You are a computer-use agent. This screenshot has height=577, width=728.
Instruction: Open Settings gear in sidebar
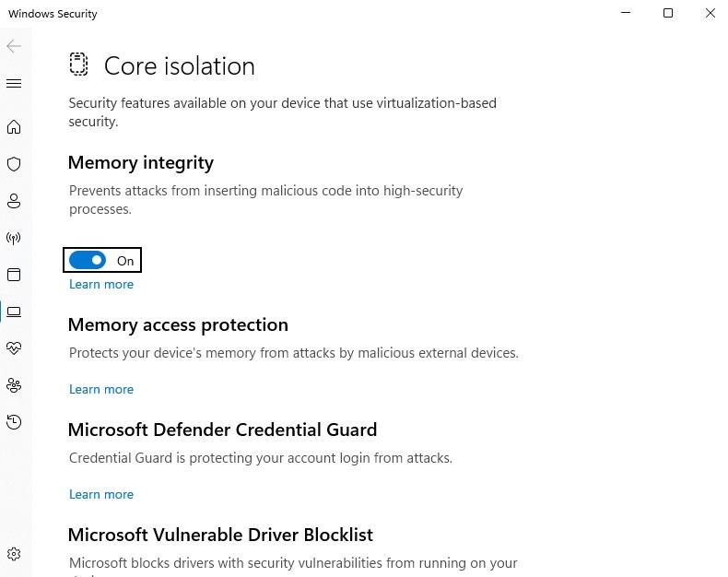point(14,554)
